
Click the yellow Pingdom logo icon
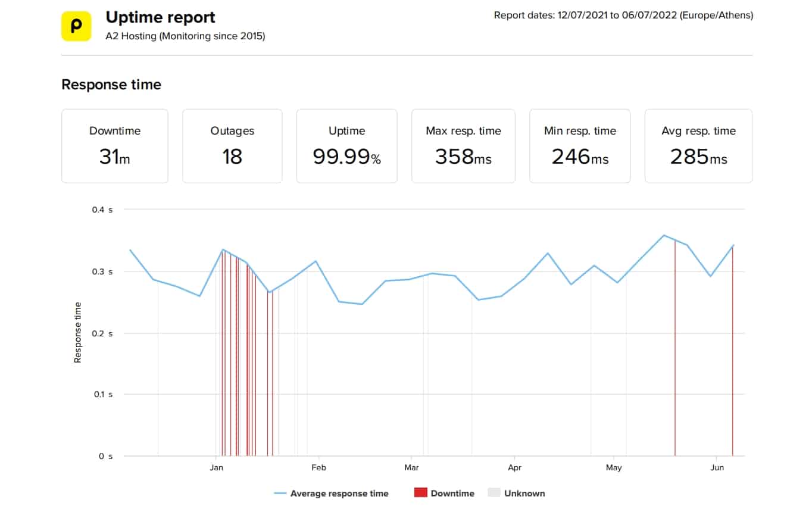click(x=76, y=26)
